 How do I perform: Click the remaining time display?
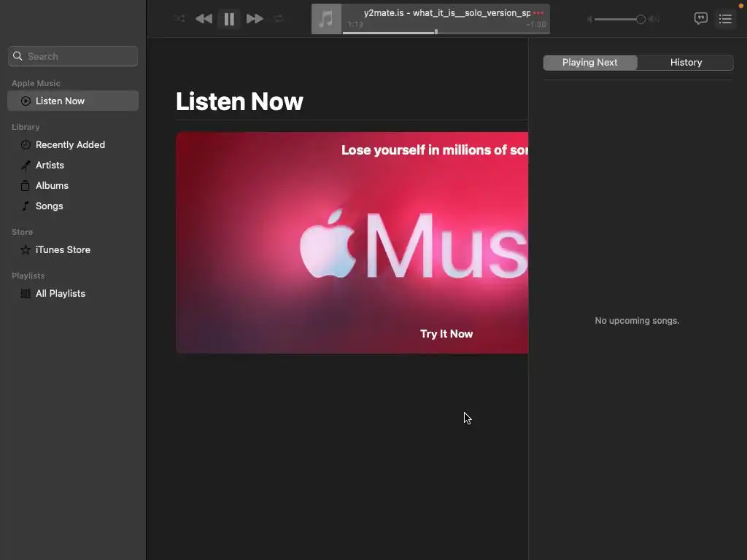coord(536,24)
